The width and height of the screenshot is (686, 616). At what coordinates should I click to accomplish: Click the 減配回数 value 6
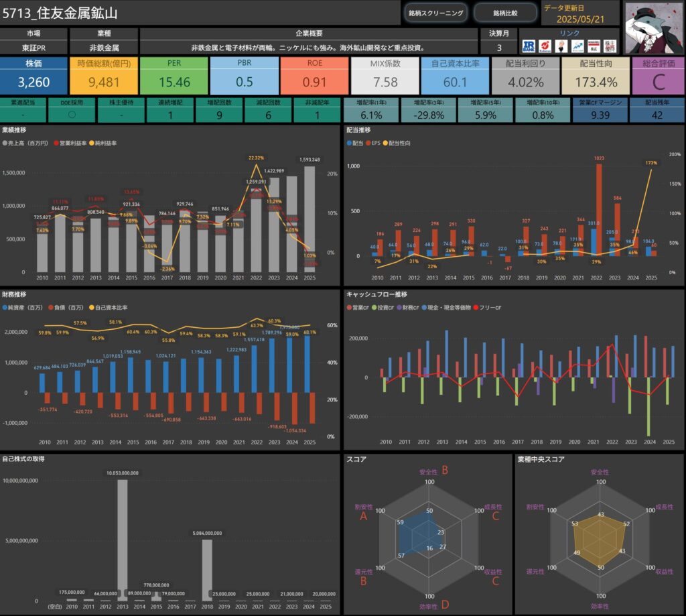[x=268, y=115]
